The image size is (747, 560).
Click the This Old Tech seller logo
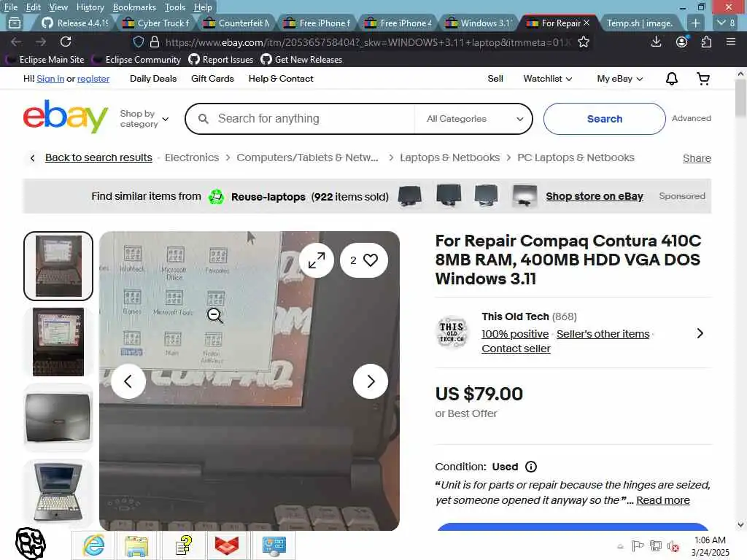click(452, 332)
